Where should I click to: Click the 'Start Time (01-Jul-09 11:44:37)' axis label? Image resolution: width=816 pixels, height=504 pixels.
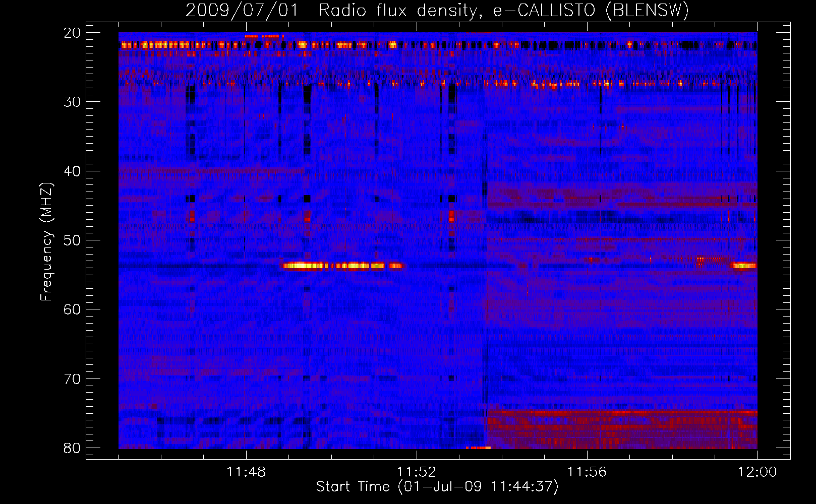437,487
